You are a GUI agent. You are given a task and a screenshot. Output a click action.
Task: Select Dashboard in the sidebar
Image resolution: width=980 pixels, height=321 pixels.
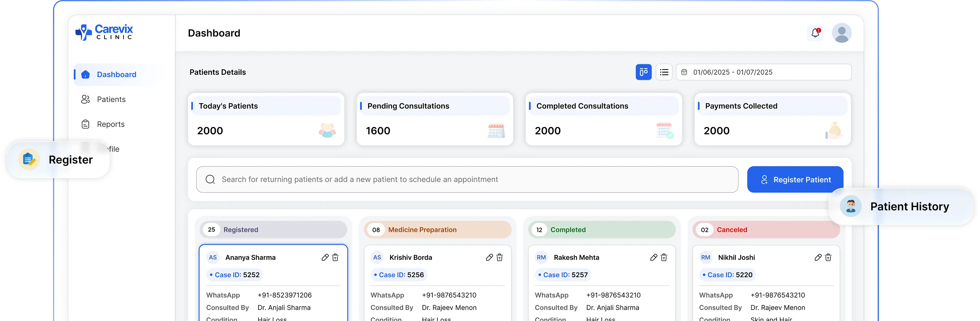(x=116, y=74)
